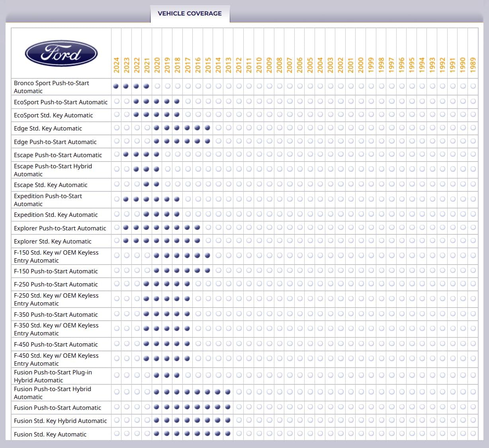Click Explorer Std. Key Automatic row label
Screen dimensions: 489x448
tap(53, 241)
